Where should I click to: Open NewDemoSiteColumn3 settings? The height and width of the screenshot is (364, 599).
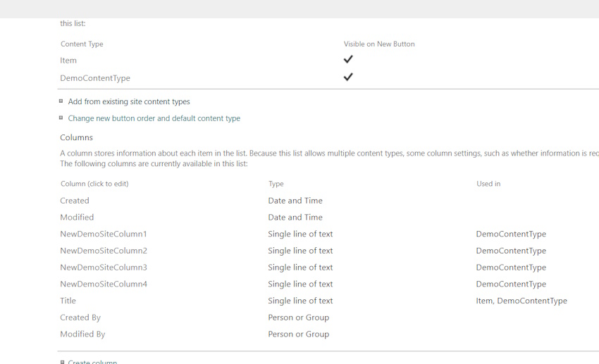click(104, 268)
